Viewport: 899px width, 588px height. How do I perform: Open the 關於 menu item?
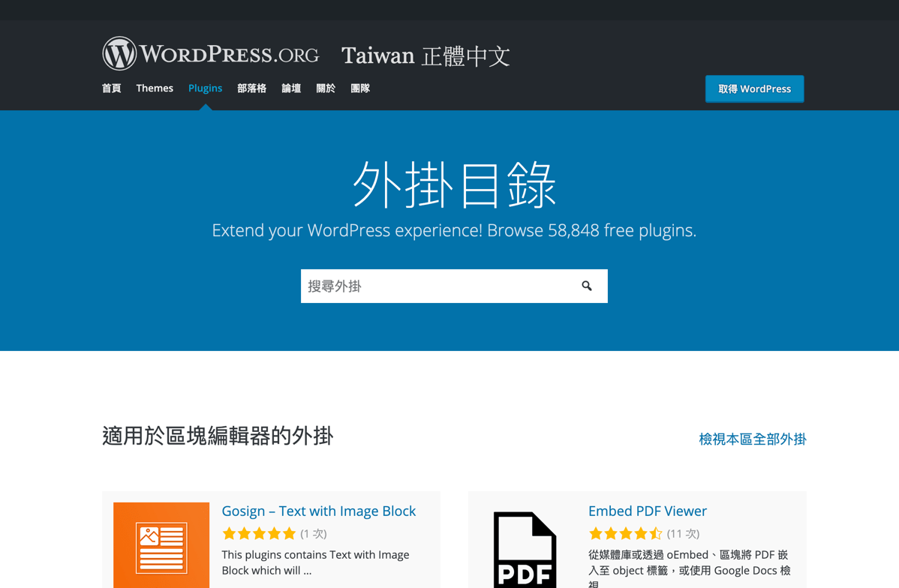[326, 88]
